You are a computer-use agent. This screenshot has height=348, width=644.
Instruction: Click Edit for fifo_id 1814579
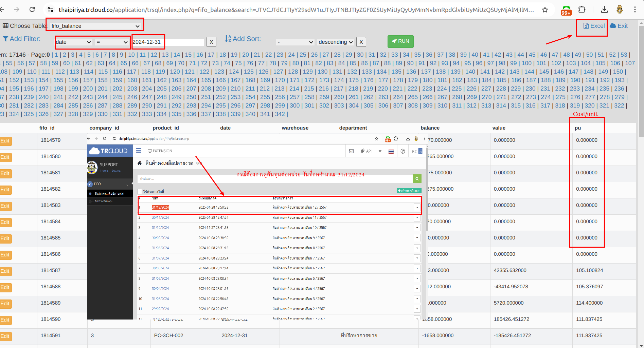click(5, 141)
